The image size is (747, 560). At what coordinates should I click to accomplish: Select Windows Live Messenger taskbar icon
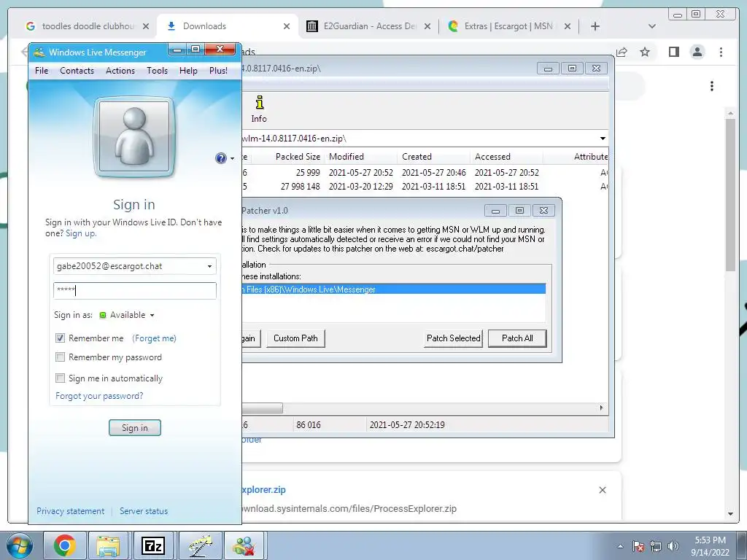pyautogui.click(x=244, y=545)
